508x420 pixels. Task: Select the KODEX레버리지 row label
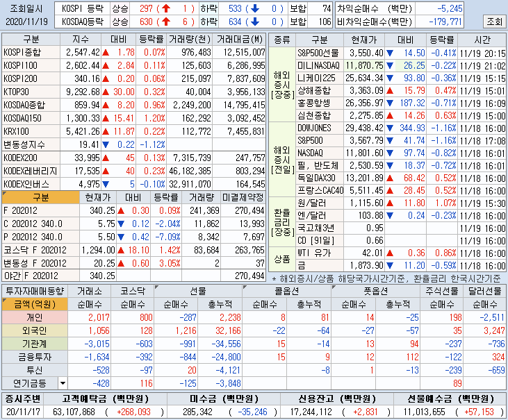pyautogui.click(x=31, y=171)
